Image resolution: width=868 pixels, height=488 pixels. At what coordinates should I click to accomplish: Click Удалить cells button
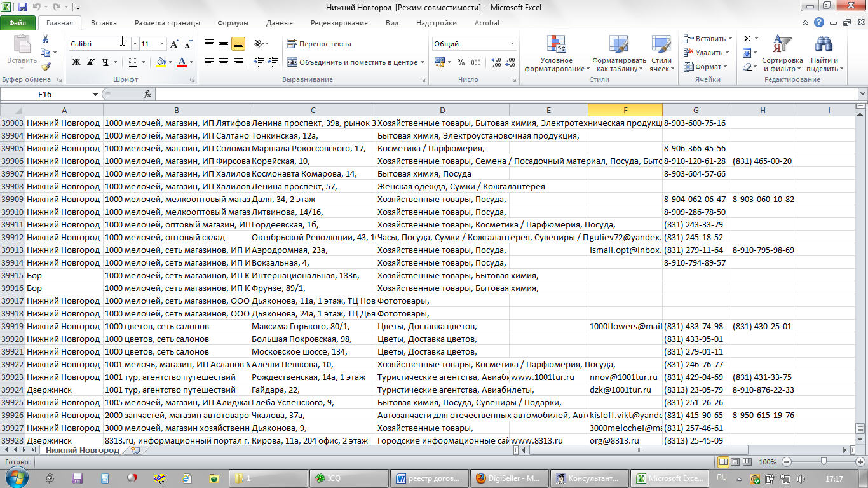point(706,53)
